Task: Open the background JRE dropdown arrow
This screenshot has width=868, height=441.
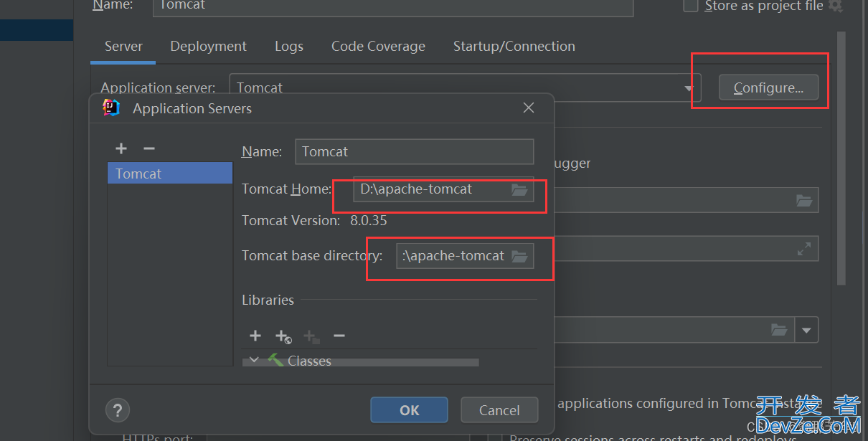Action: point(806,331)
